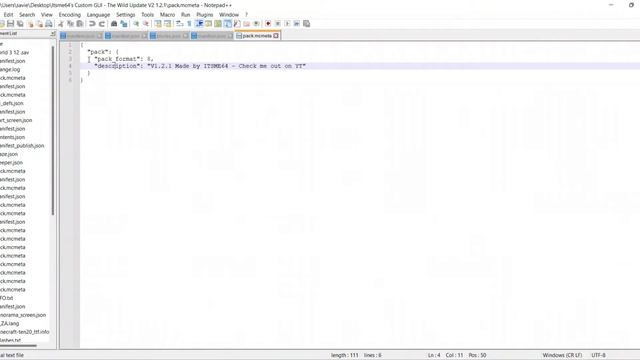Select the pack.mcmeta tab

(257, 36)
